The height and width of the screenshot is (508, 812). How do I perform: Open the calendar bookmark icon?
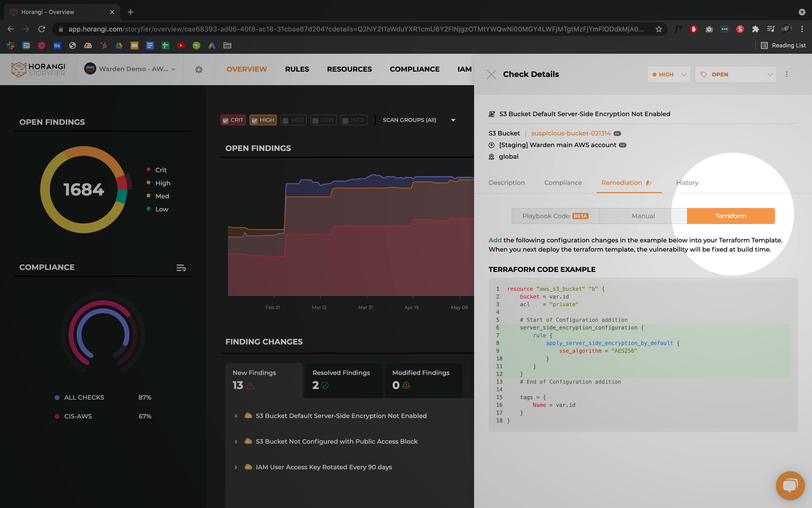(x=26, y=45)
